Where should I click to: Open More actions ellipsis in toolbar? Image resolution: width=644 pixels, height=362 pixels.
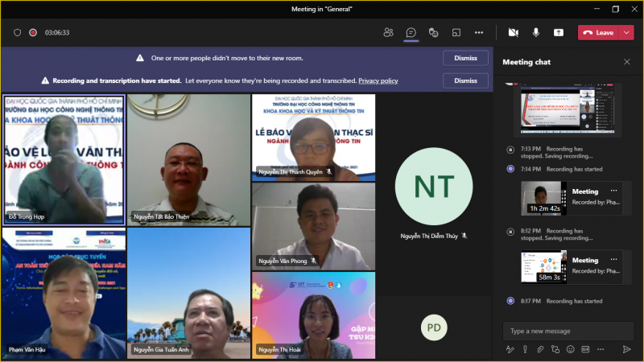(479, 32)
